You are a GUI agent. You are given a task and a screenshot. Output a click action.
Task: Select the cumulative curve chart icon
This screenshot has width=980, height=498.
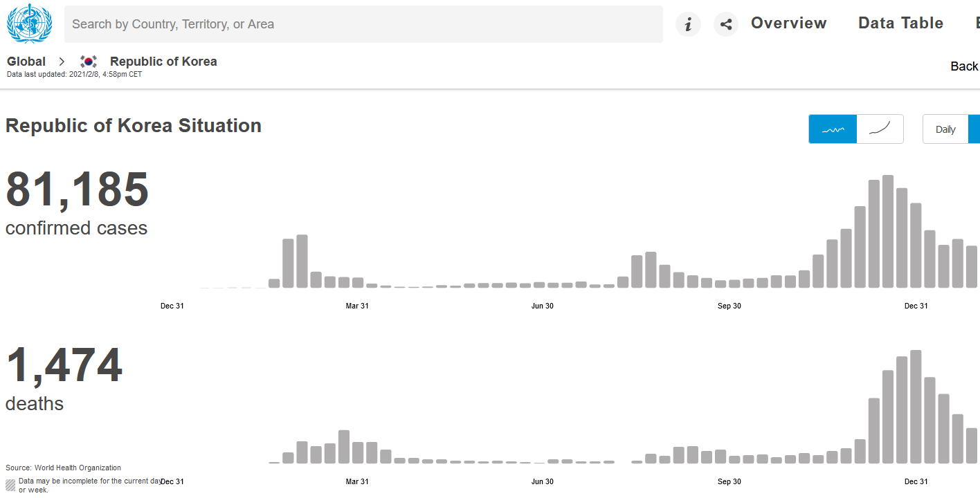point(880,129)
